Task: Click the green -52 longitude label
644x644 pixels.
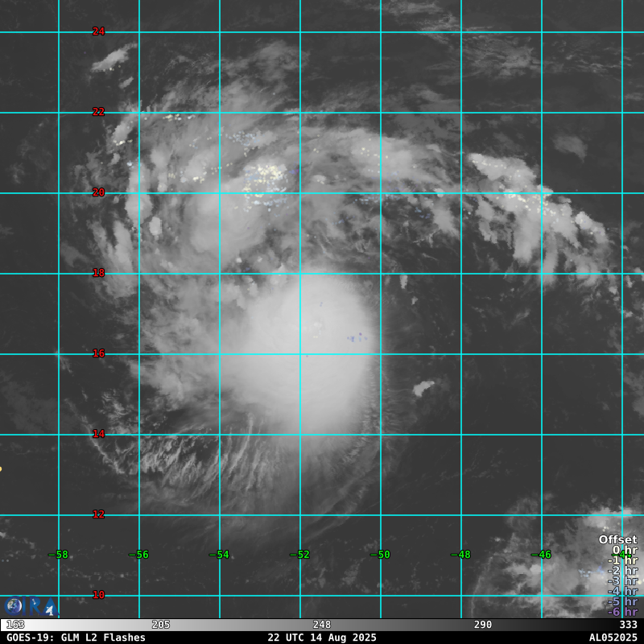Action: (x=299, y=555)
